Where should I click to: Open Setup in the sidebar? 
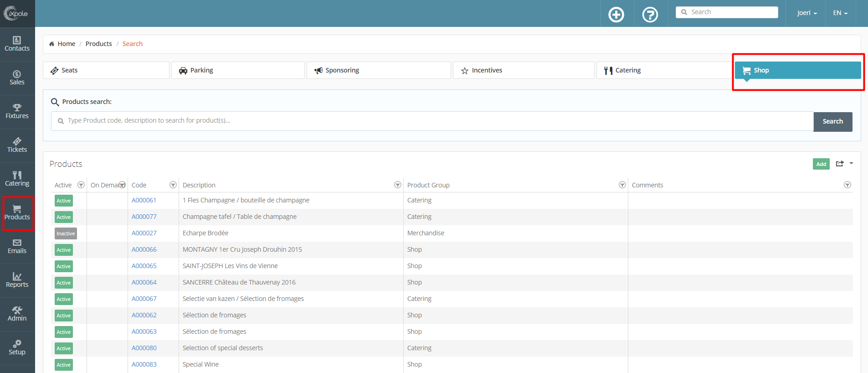(x=17, y=348)
